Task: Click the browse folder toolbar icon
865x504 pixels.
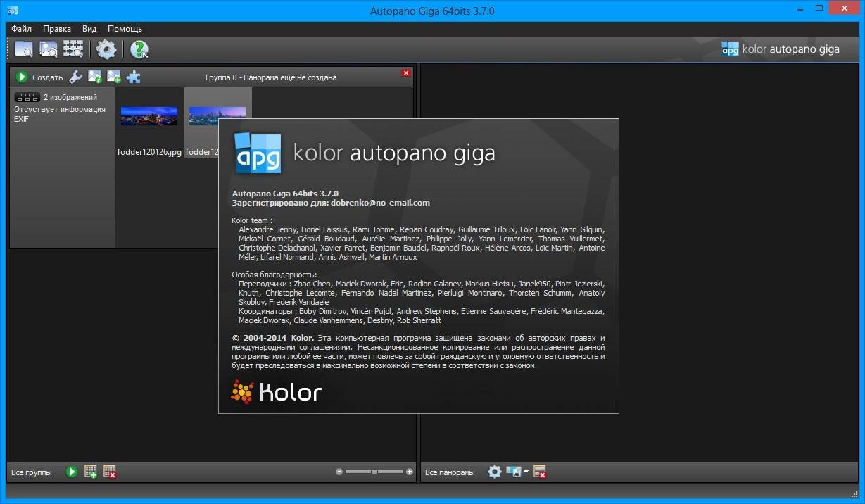Action: 24,49
